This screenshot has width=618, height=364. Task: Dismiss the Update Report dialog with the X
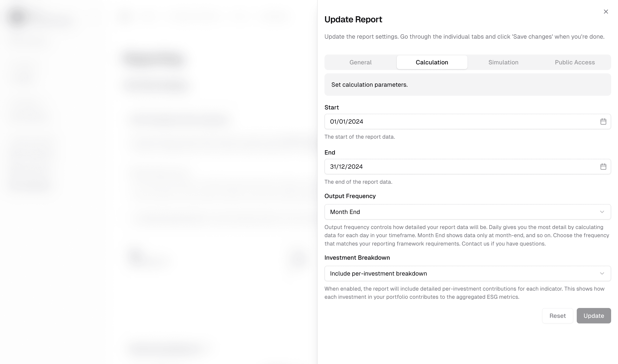606,12
